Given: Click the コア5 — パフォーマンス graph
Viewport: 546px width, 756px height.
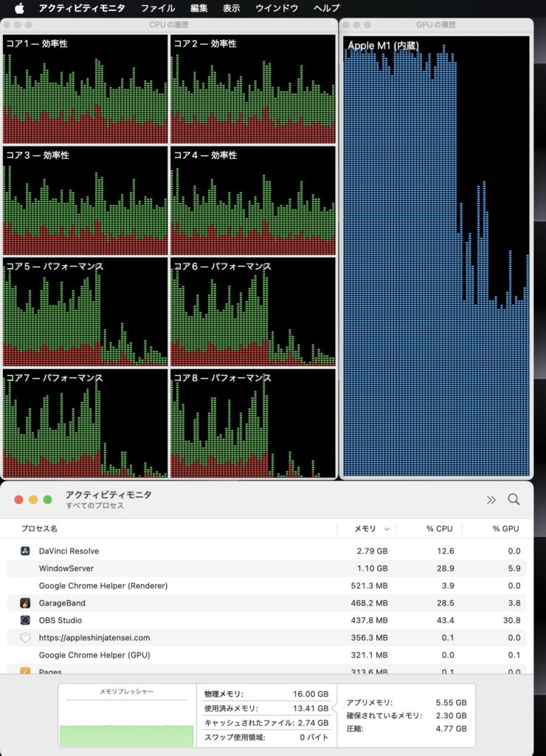Looking at the screenshot, I should pos(85,312).
